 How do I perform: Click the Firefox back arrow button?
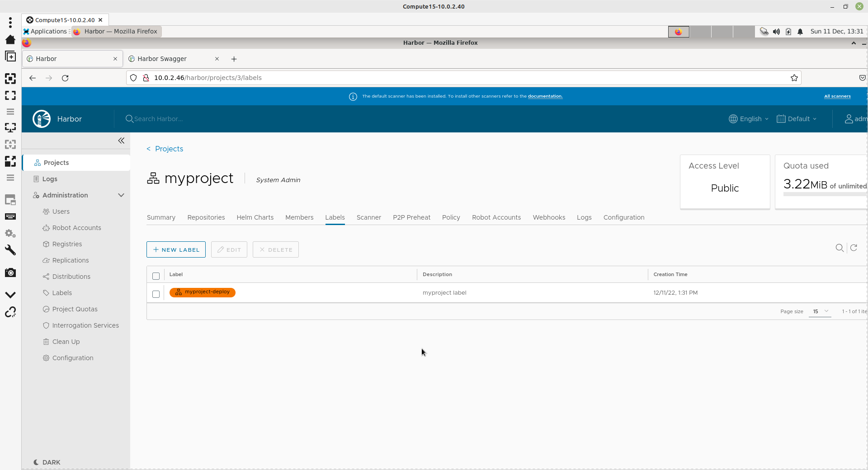[x=33, y=78]
